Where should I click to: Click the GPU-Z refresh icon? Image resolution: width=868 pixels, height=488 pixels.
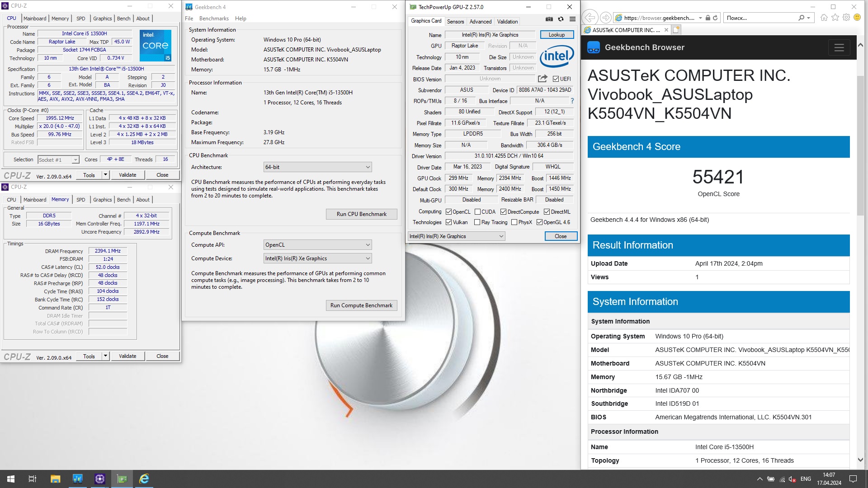561,19
